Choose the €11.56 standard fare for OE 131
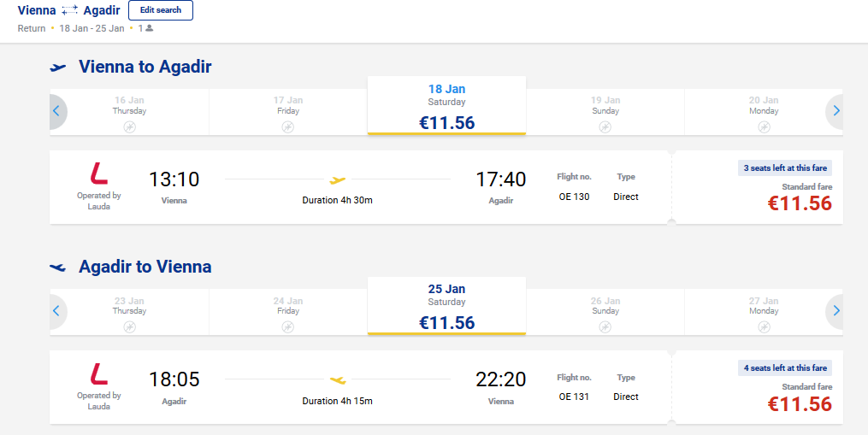868x435 pixels. pos(800,403)
